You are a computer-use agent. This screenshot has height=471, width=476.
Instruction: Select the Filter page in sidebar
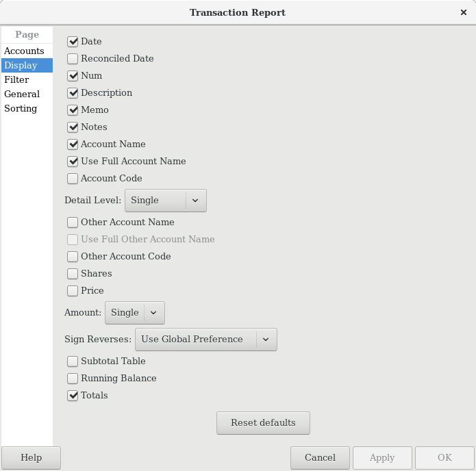(16, 80)
